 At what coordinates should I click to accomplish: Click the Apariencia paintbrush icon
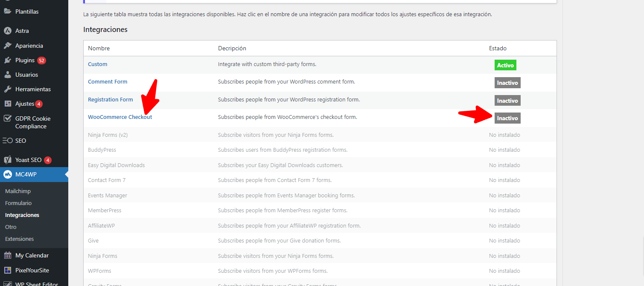click(7, 46)
